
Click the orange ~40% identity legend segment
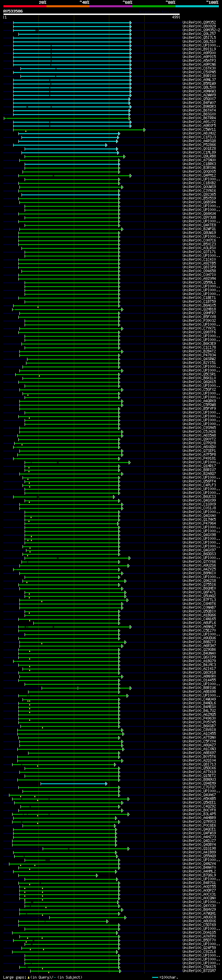tap(68, 6)
